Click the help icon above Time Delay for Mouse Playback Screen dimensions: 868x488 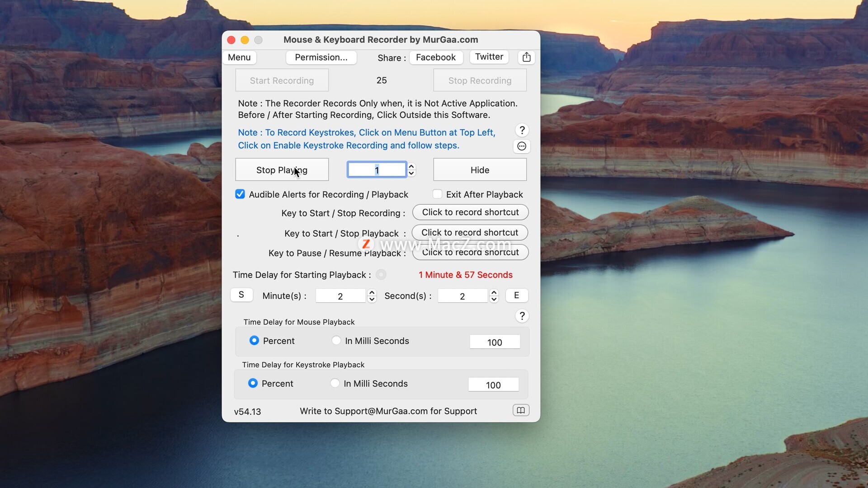[522, 316]
